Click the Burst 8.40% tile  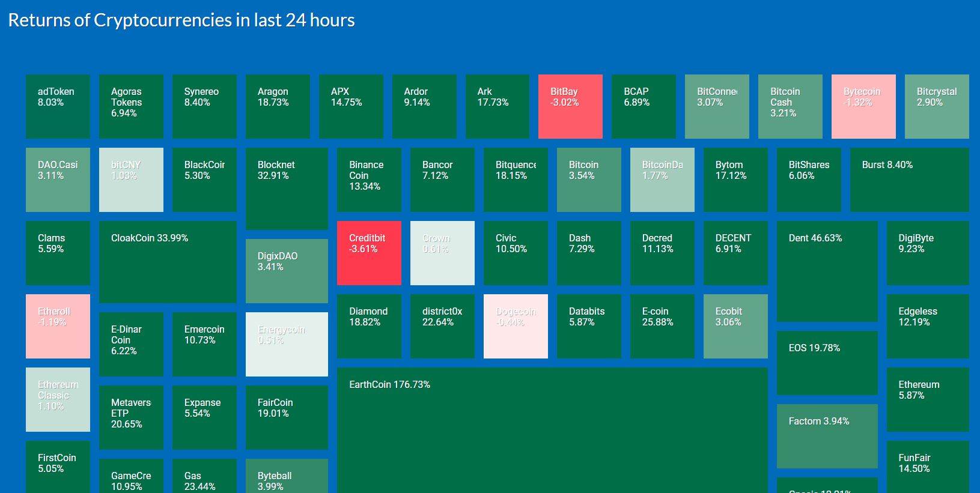910,180
